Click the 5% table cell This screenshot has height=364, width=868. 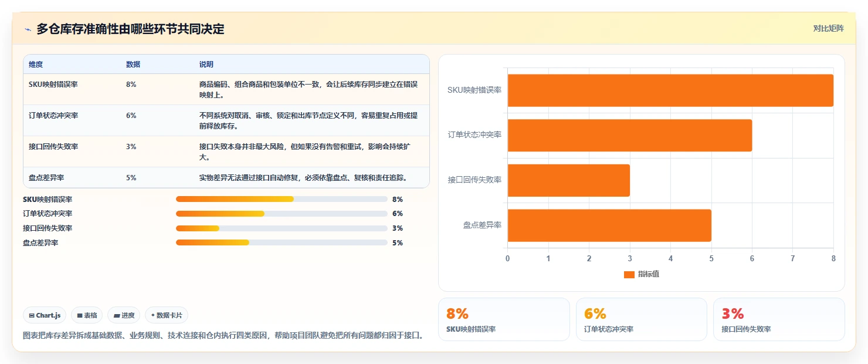131,178
